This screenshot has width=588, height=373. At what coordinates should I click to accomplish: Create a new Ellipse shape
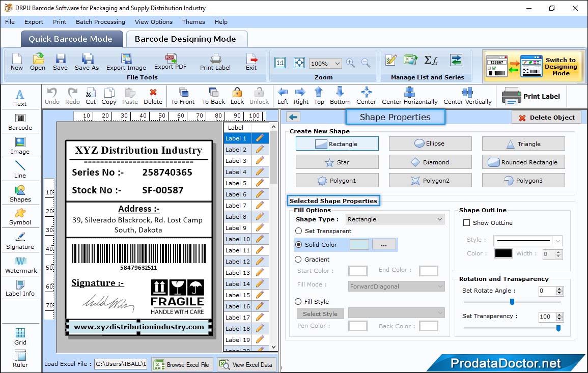tap(430, 144)
